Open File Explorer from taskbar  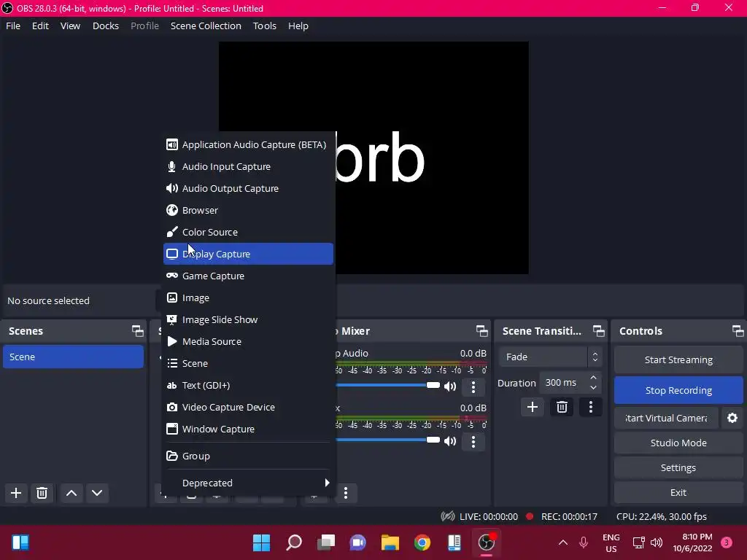click(390, 542)
